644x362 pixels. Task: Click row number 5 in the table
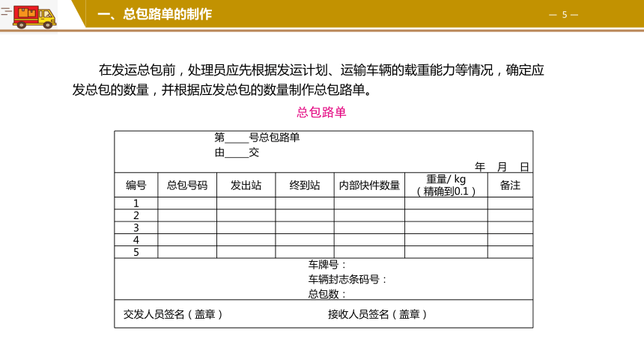click(136, 252)
